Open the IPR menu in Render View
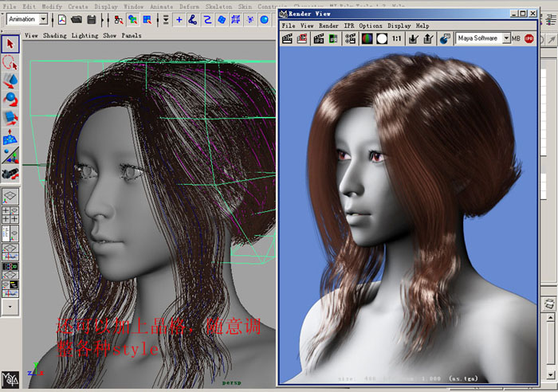558x392 pixels. click(x=349, y=25)
